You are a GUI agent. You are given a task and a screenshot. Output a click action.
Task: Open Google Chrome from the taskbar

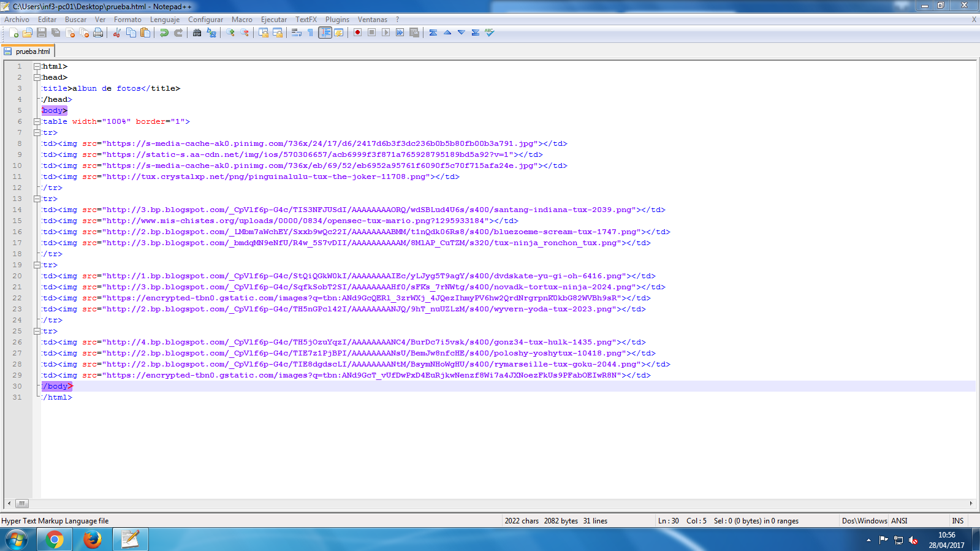(x=55, y=540)
